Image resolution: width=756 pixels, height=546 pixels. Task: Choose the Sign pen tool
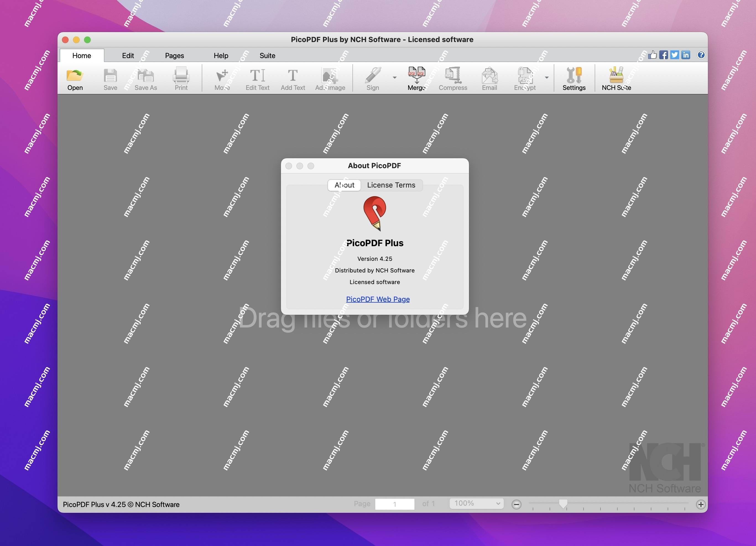(x=373, y=79)
